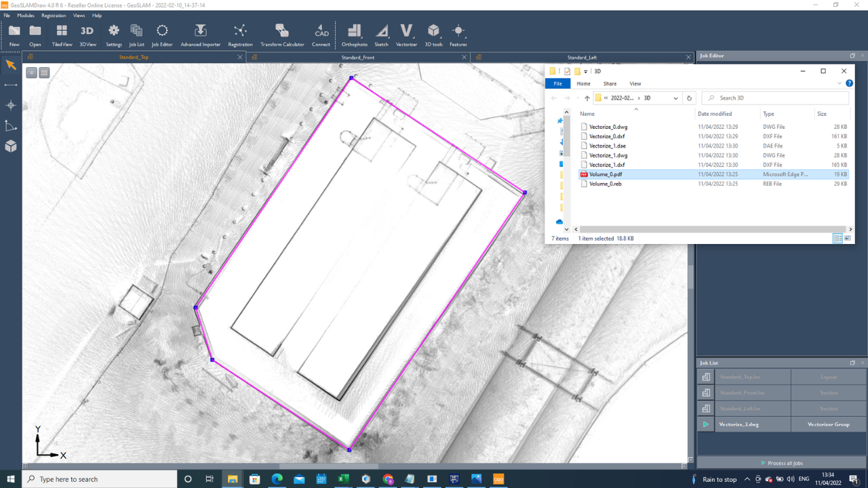Switch to the Standard_Front tab

[x=358, y=58]
